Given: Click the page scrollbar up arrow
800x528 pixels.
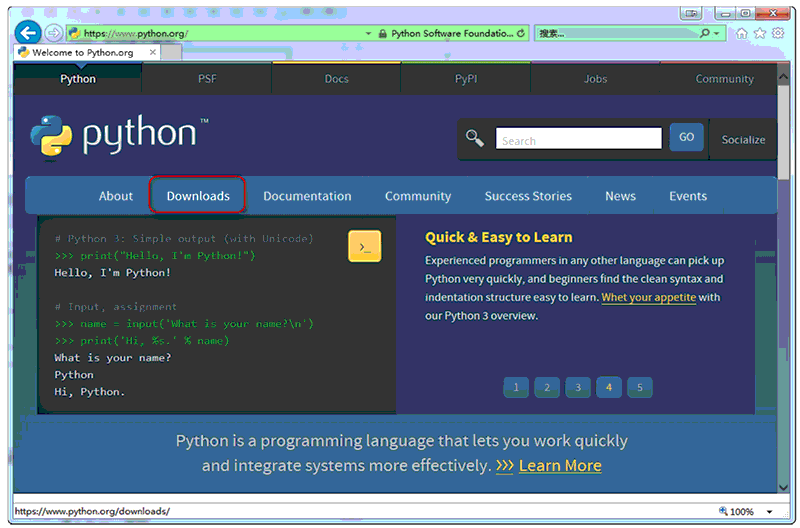Looking at the screenshot, I should (x=783, y=77).
